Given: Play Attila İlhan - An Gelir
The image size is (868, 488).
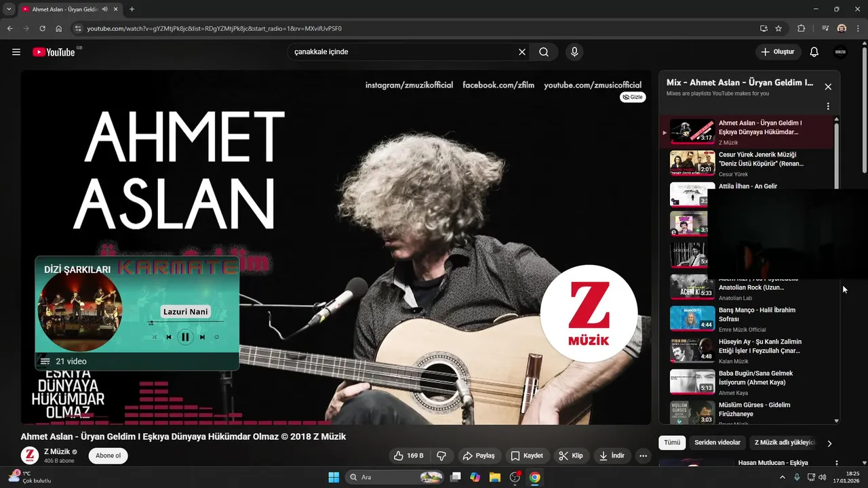Looking at the screenshot, I should (748, 186).
